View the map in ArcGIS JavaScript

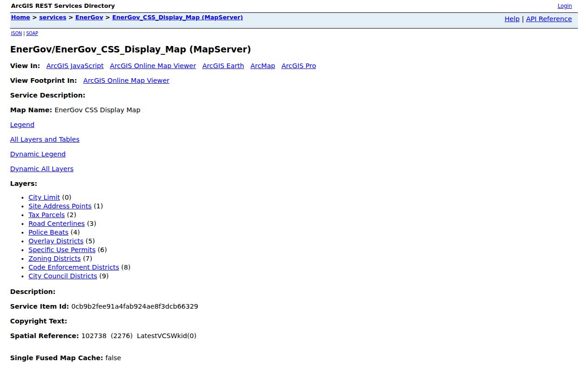click(x=75, y=66)
